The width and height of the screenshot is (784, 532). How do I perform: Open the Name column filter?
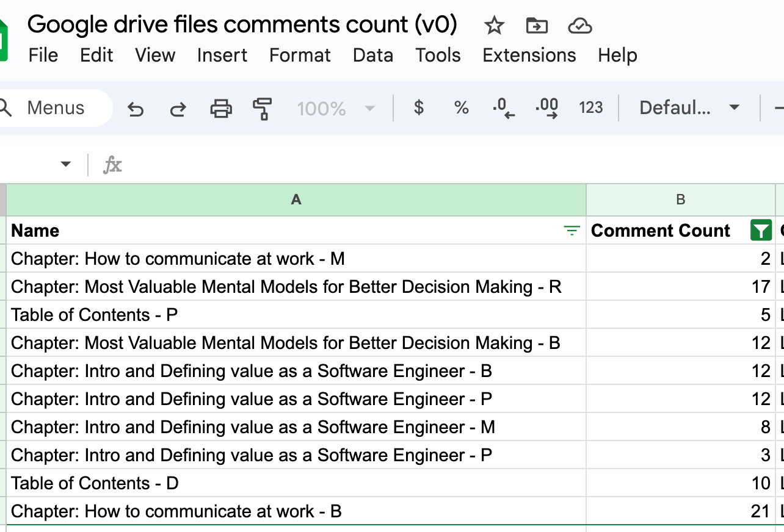click(571, 231)
